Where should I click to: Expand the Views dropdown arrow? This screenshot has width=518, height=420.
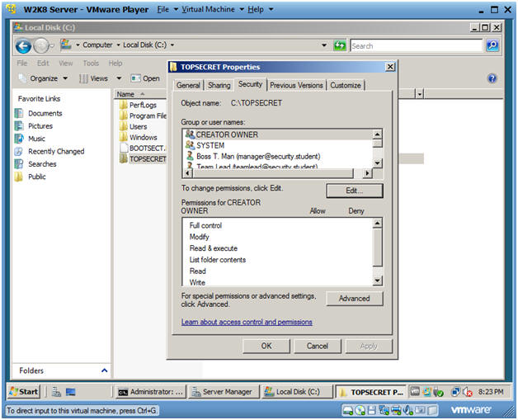tap(119, 78)
